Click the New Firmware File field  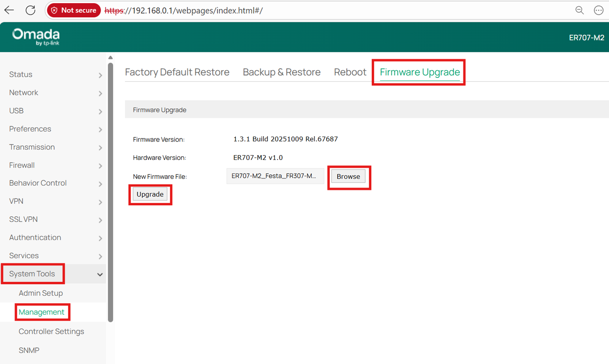pos(275,176)
